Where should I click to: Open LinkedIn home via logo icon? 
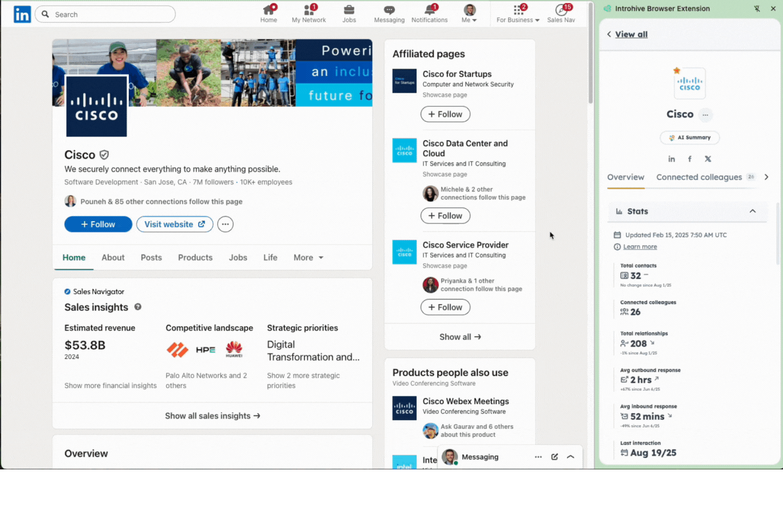22,14
